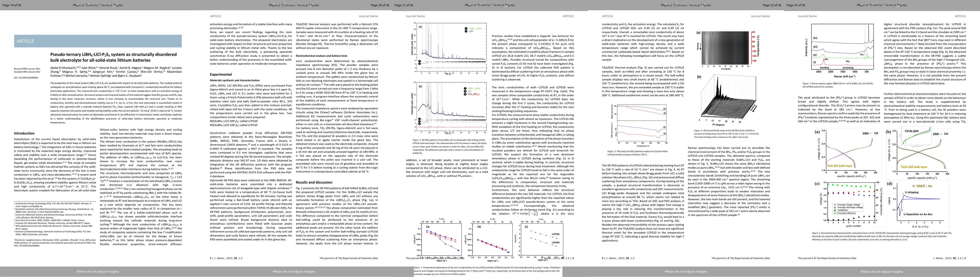Click the "Physical Chemistry Chemical Physics" header on page 22
980x277 pixels.
click(x=686, y=5)
